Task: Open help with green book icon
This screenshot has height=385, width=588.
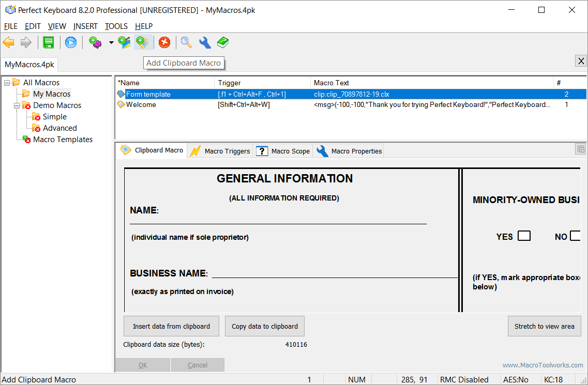Action: click(x=223, y=42)
